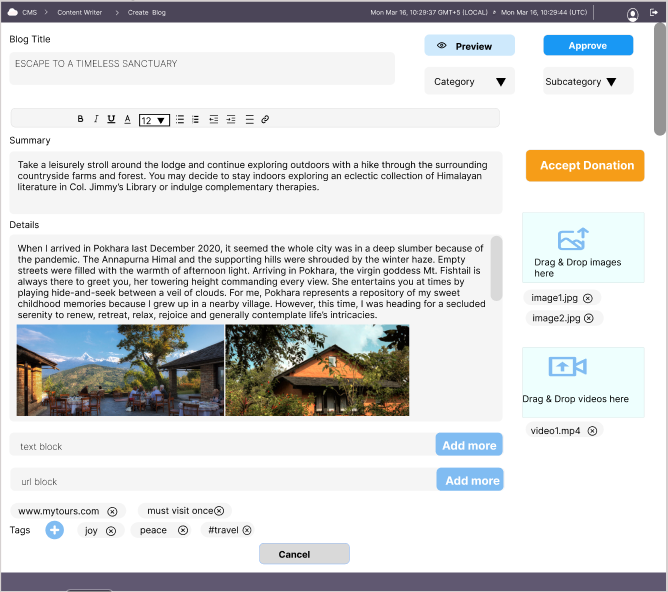Click the increase indent icon
The width and height of the screenshot is (668, 592).
point(231,119)
